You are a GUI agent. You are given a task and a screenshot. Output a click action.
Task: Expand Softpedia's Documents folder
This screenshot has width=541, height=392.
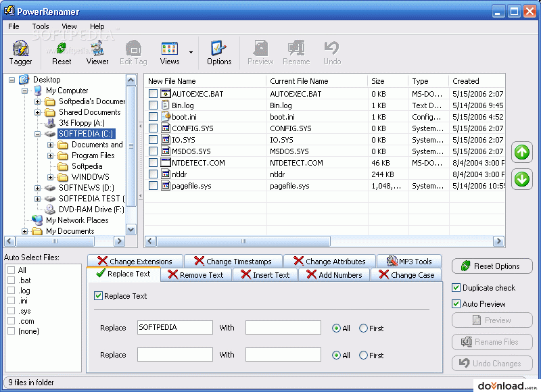pos(37,101)
